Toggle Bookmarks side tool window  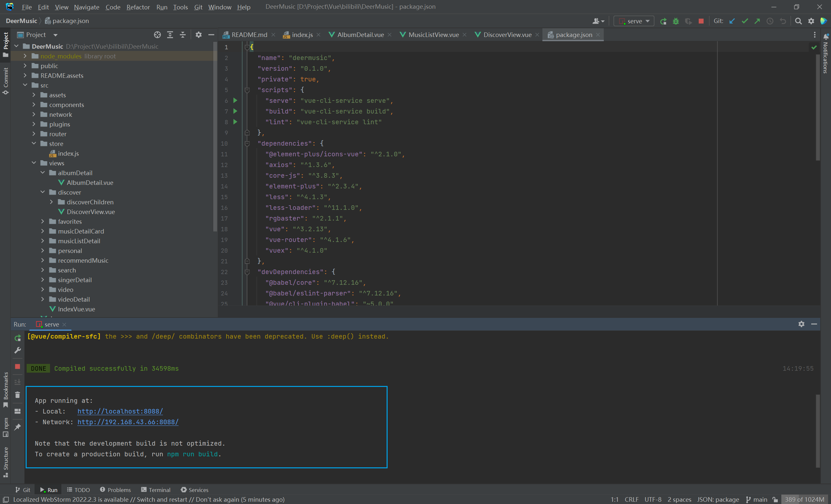pos(6,390)
